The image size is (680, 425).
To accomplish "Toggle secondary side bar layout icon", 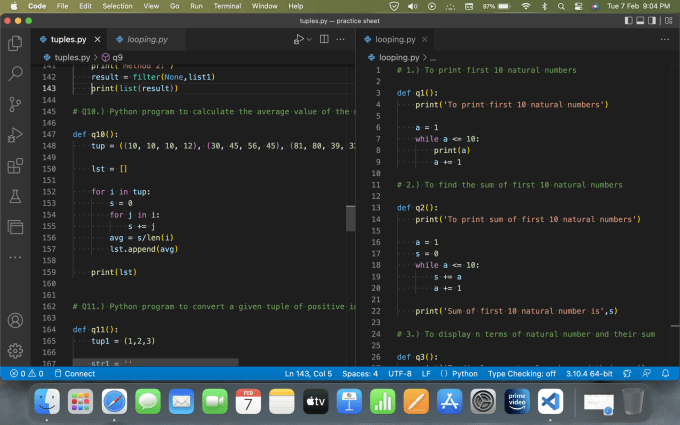I will (652, 20).
